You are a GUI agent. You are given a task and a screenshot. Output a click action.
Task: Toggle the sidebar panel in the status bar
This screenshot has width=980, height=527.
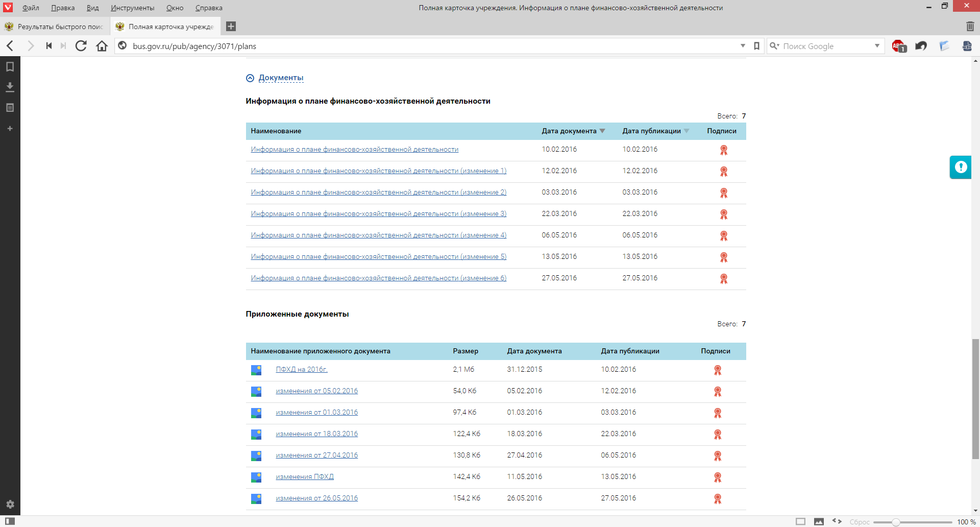pyautogui.click(x=10, y=521)
